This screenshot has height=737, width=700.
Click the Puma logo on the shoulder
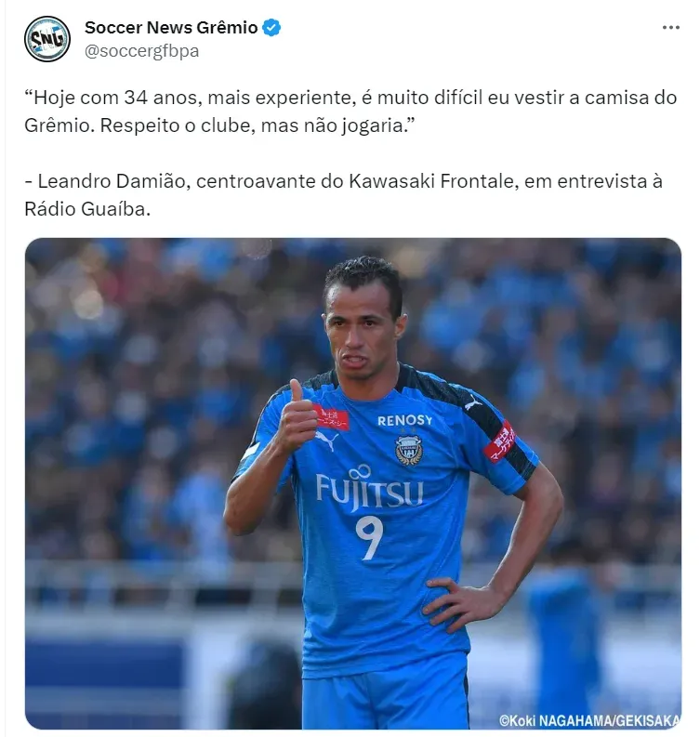[473, 403]
